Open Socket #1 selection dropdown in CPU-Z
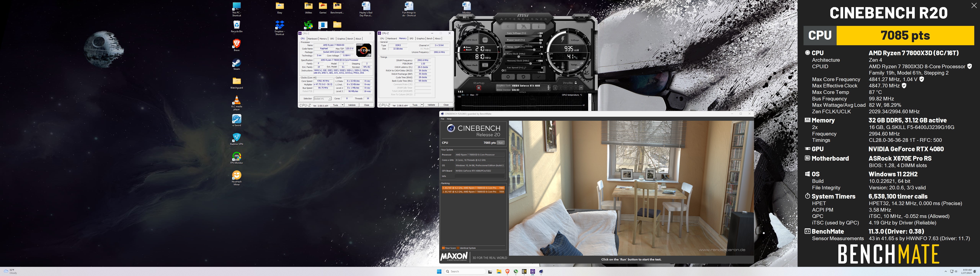Image resolution: width=980 pixels, height=276 pixels. (323, 99)
